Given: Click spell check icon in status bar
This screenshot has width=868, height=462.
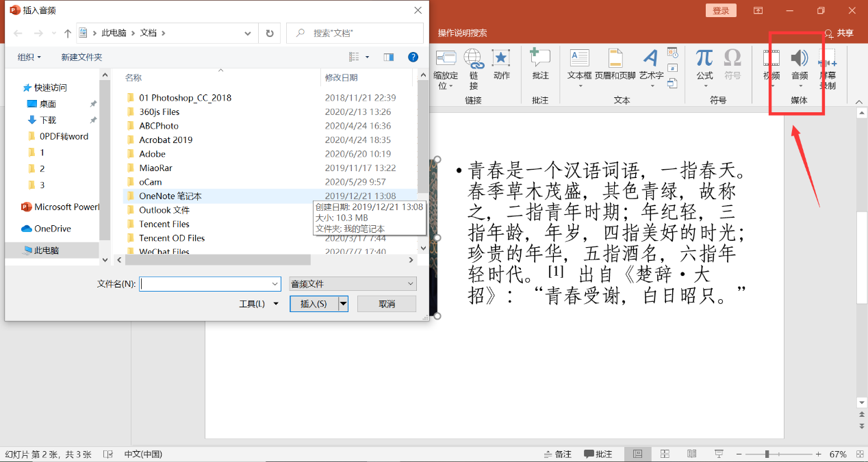Looking at the screenshot, I should 108,454.
